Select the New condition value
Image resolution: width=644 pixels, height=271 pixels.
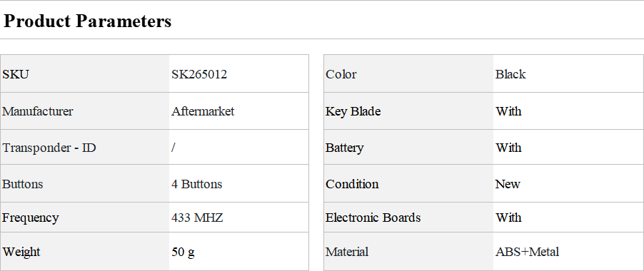508,184
